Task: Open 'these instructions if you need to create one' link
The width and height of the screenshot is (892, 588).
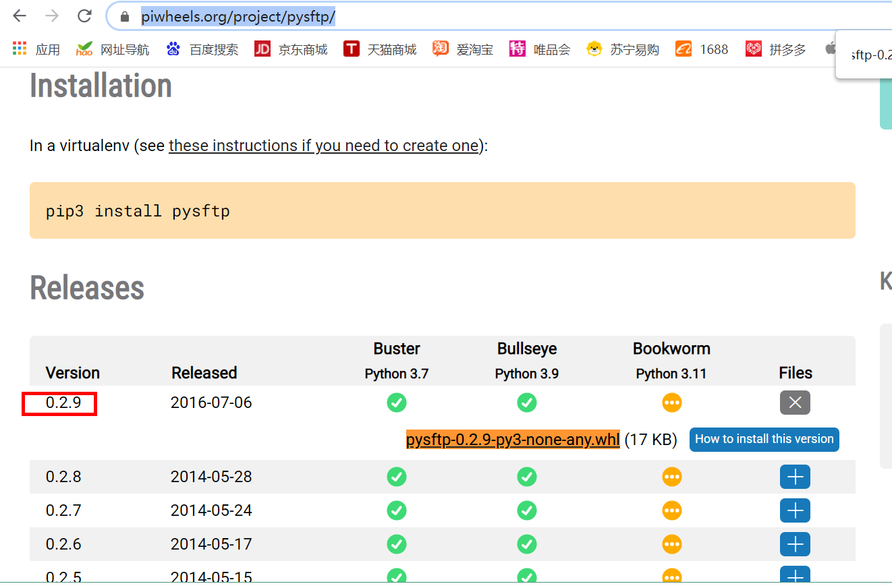Action: click(323, 146)
